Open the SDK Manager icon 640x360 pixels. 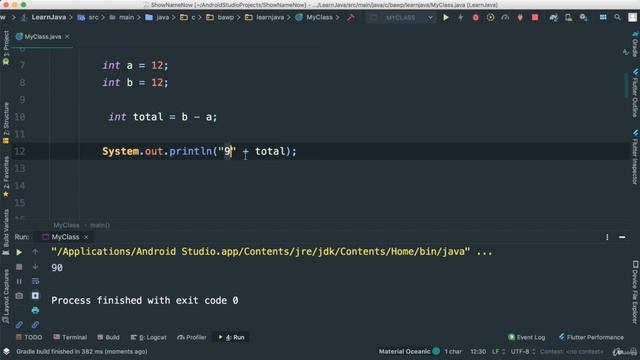(583, 18)
